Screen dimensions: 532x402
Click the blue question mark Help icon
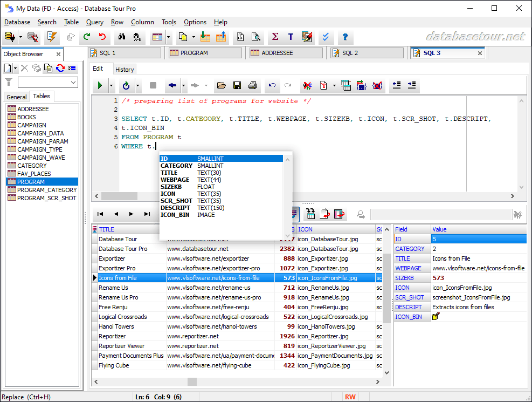click(345, 37)
